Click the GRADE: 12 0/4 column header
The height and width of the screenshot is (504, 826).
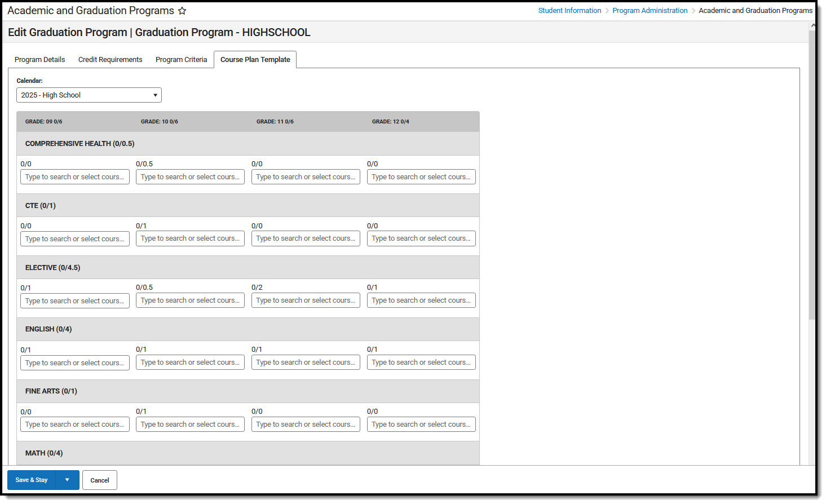coord(391,122)
